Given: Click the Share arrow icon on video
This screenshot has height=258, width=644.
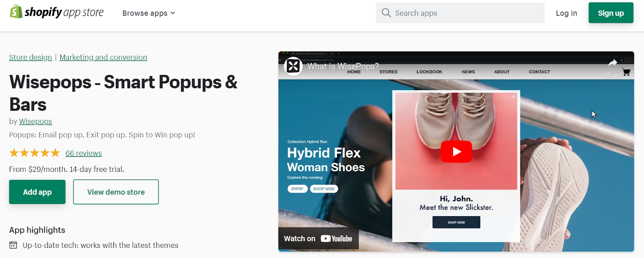Looking at the screenshot, I should coord(612,63).
